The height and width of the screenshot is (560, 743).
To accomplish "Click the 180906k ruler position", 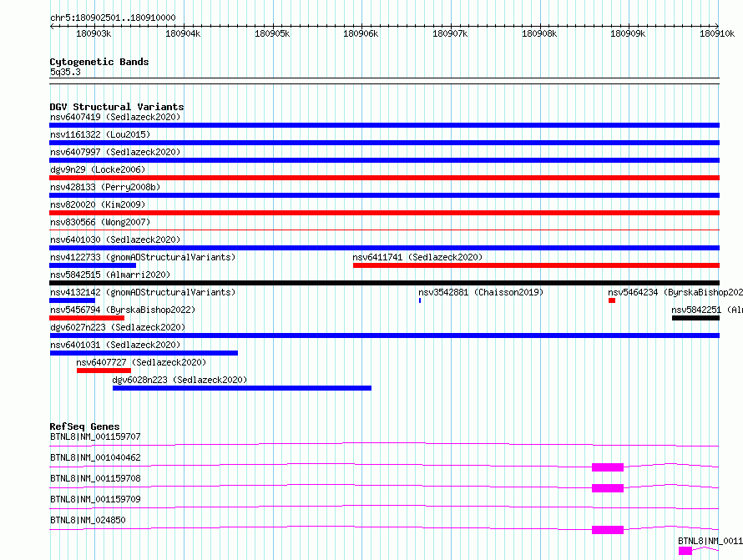I will coord(361,33).
